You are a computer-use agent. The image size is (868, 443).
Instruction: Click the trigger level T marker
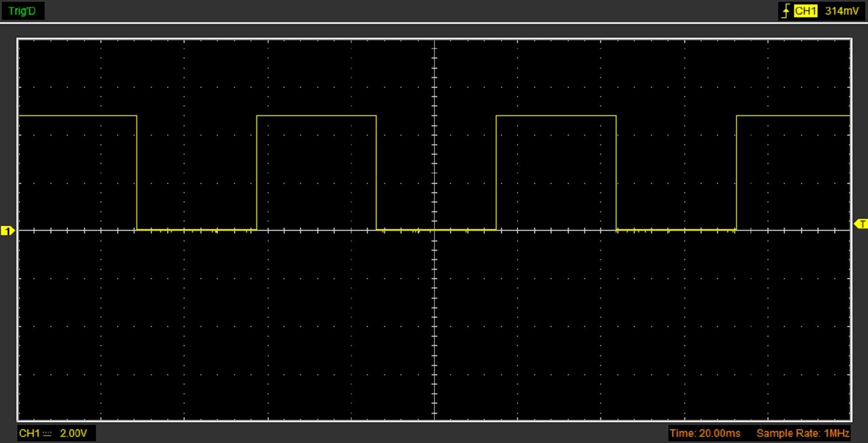click(861, 224)
